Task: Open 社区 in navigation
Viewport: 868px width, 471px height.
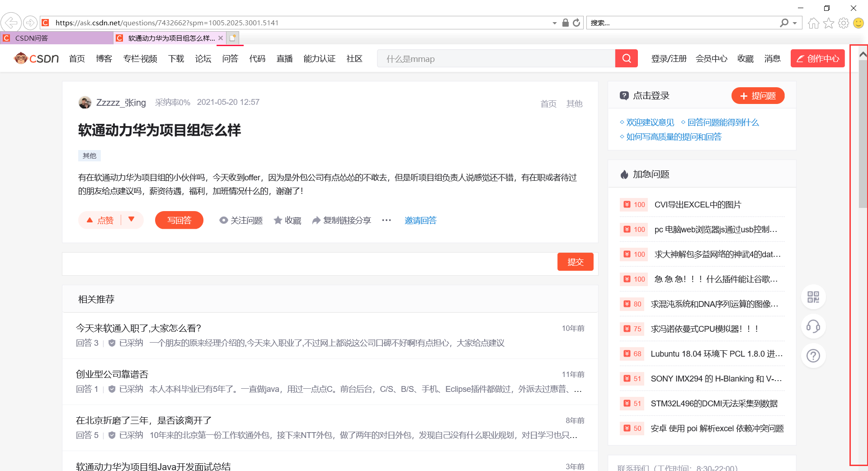Action: pyautogui.click(x=354, y=58)
